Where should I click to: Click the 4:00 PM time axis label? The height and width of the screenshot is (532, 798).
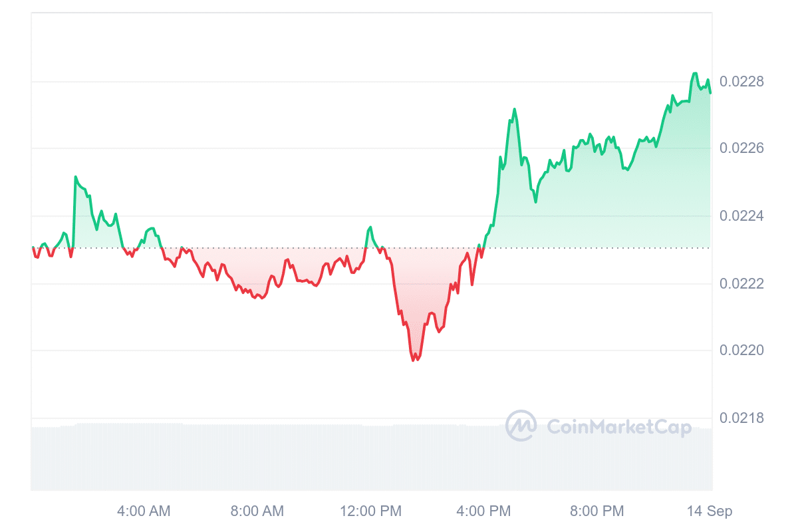pos(485,511)
